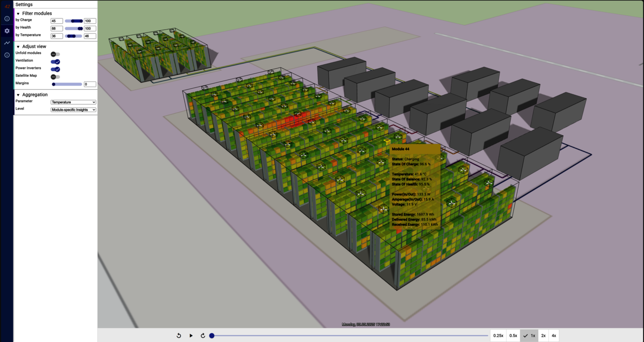This screenshot has width=644, height=342.
Task: Open the Parameter dropdown showing Temperature
Action: [x=73, y=102]
